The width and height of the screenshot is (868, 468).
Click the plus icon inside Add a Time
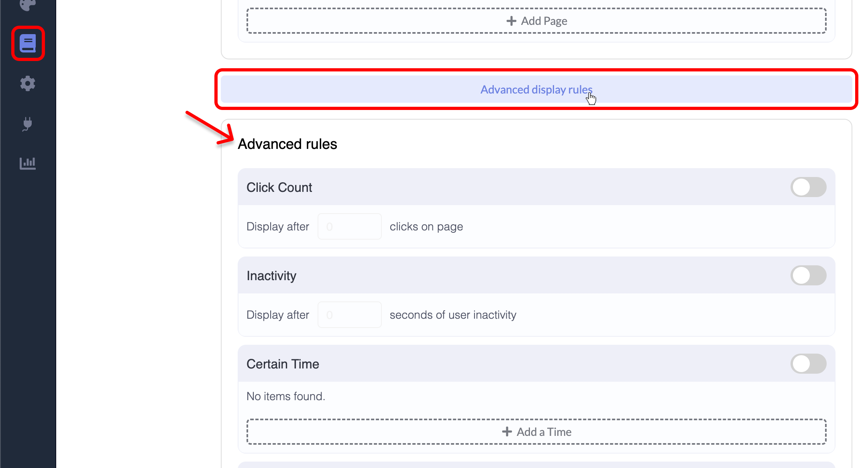pyautogui.click(x=506, y=431)
